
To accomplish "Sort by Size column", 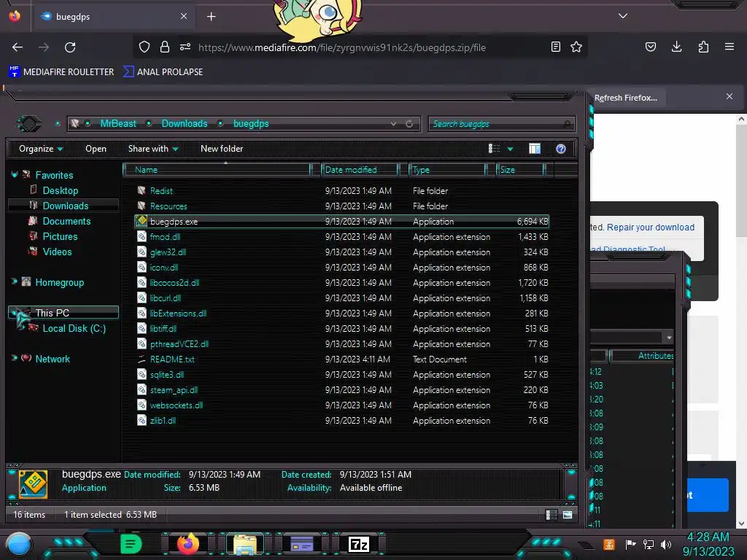I will coord(520,170).
